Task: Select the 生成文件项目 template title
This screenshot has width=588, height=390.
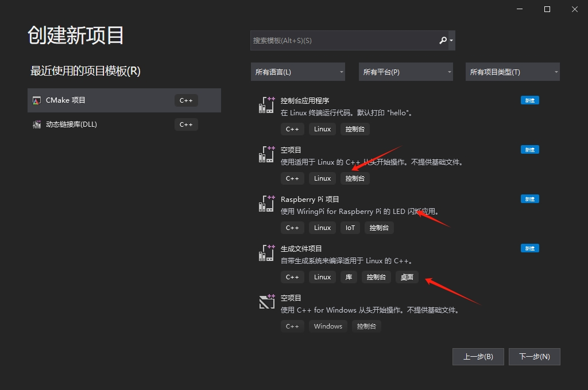Action: [301, 249]
